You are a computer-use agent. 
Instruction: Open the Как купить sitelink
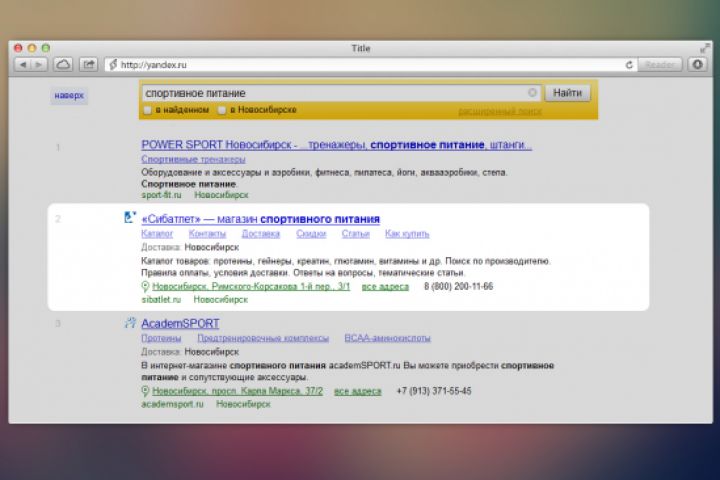(x=407, y=234)
